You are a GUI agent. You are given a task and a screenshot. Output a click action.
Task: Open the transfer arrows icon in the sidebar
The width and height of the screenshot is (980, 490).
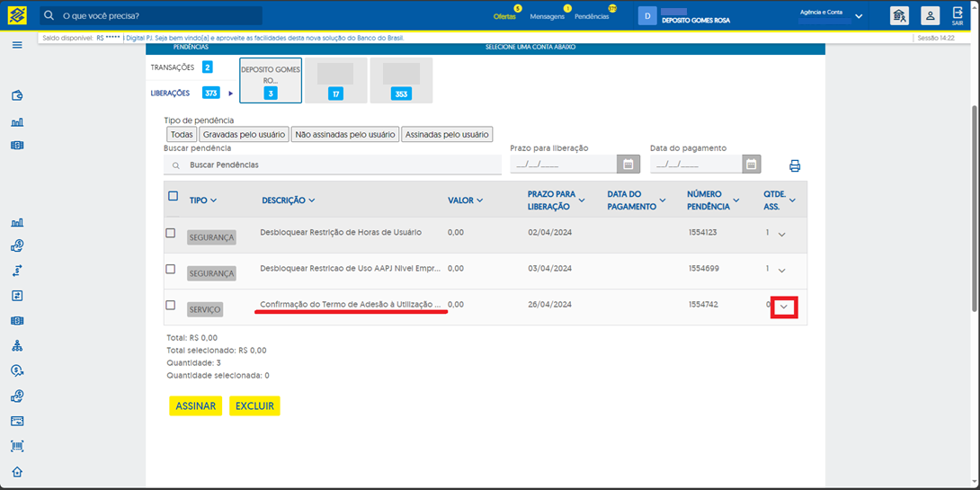click(x=17, y=271)
